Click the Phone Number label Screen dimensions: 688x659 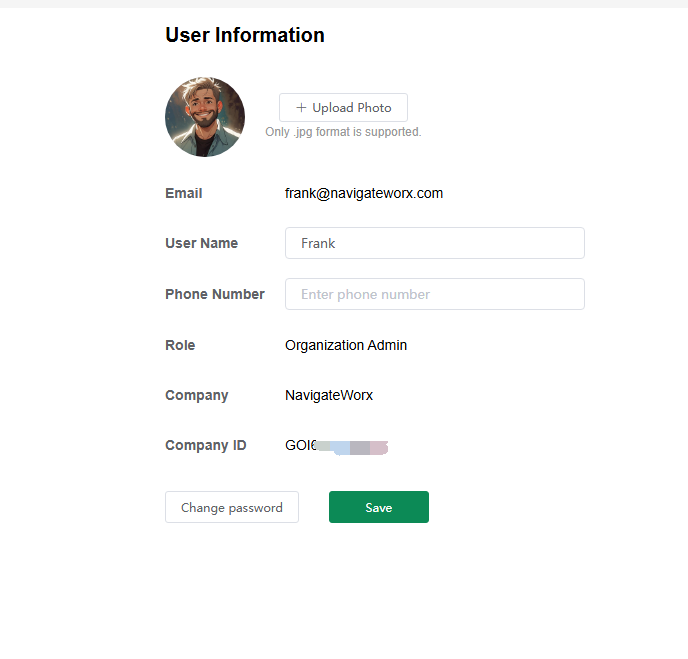point(215,294)
